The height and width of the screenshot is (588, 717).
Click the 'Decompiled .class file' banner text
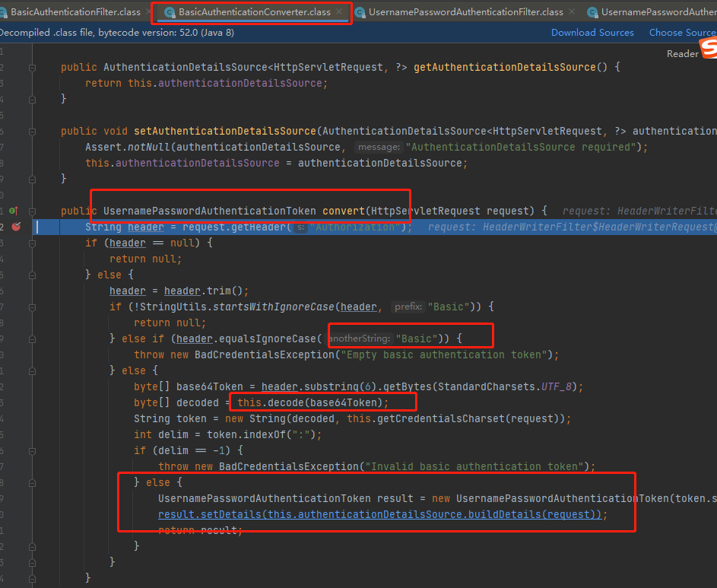pos(117,33)
